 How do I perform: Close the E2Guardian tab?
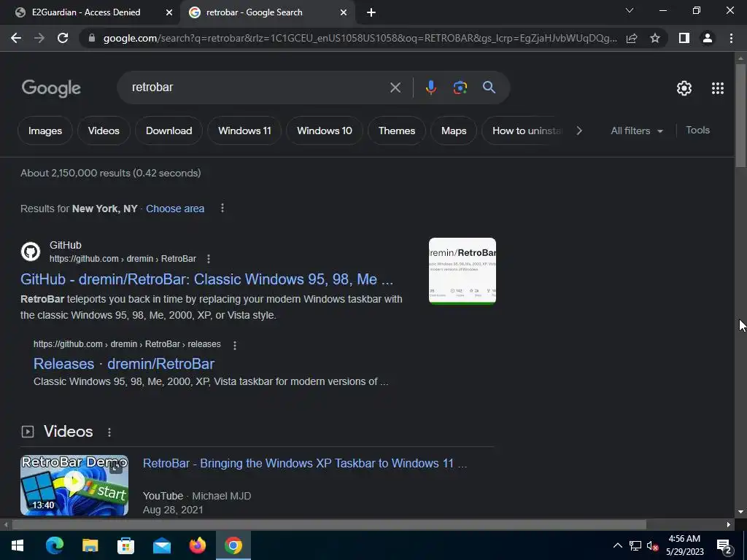click(x=169, y=13)
